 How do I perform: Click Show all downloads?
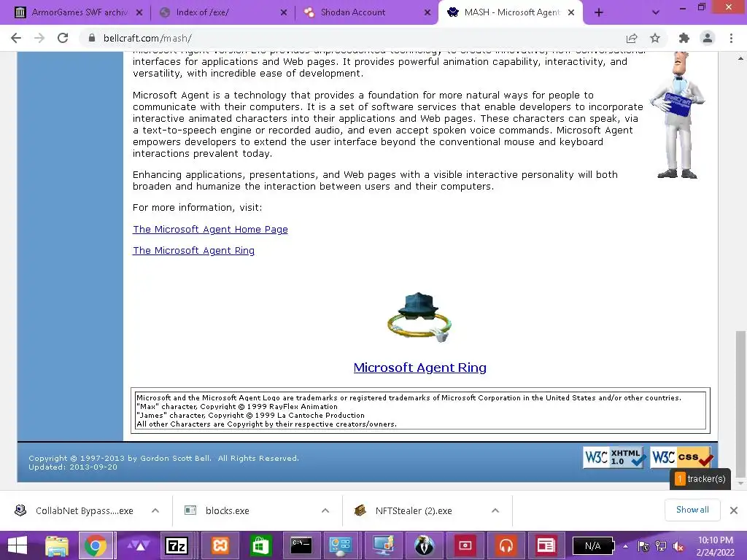click(x=692, y=510)
